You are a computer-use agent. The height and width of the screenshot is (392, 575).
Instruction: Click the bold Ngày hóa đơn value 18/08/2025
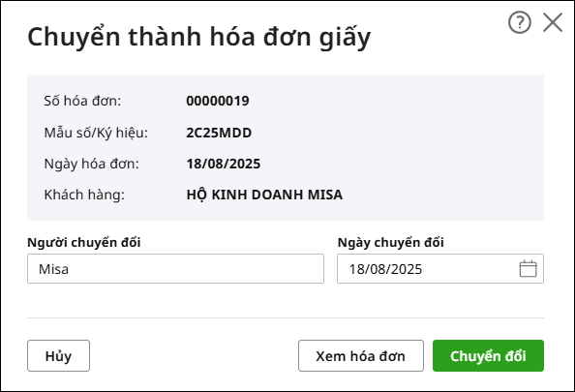click(x=224, y=164)
